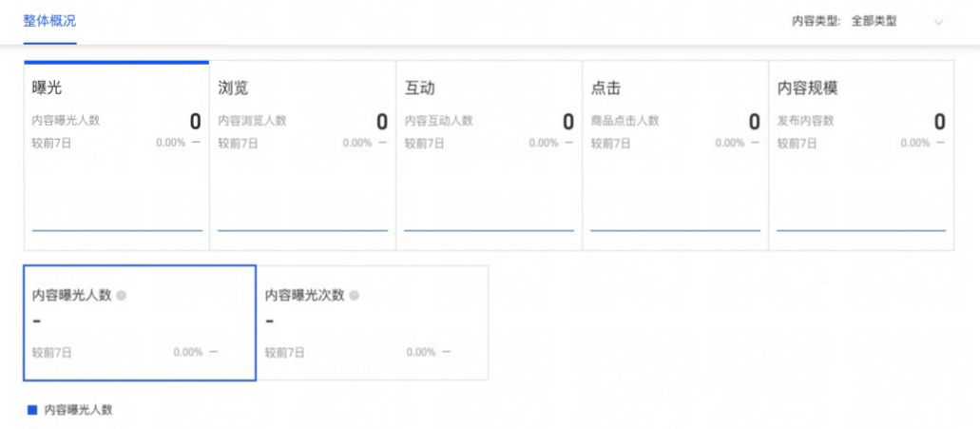The image size is (980, 429).
Task: Select the 内容规模 overview card
Action: 861,156
